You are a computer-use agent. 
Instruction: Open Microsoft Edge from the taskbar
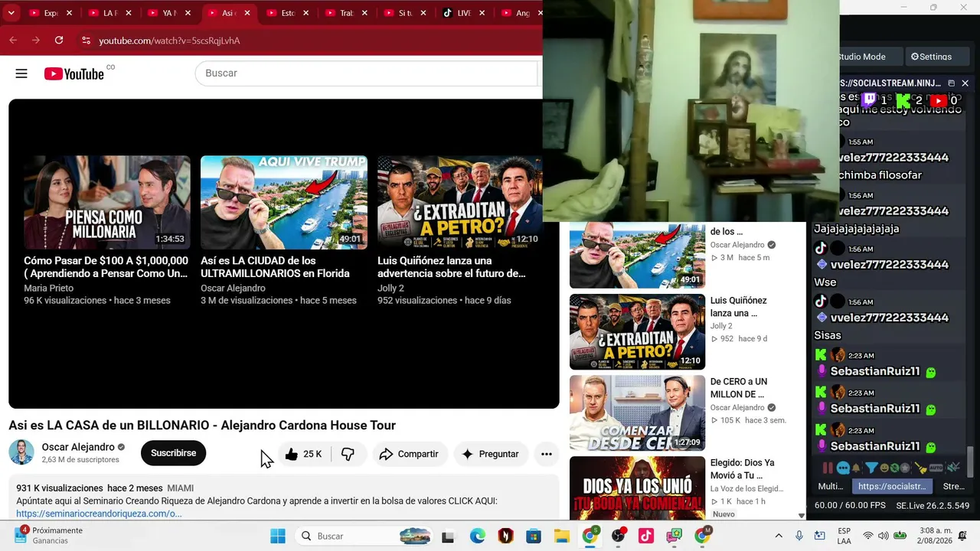click(x=477, y=536)
